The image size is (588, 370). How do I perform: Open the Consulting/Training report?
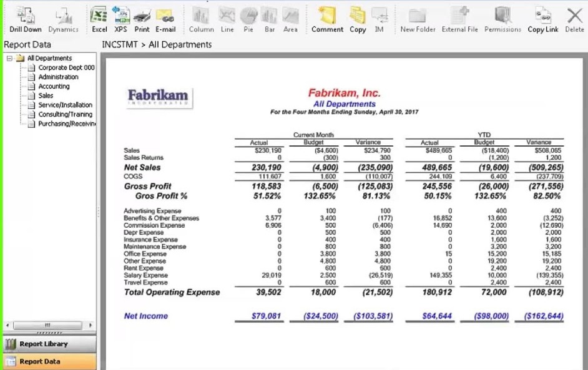pyautogui.click(x=66, y=114)
